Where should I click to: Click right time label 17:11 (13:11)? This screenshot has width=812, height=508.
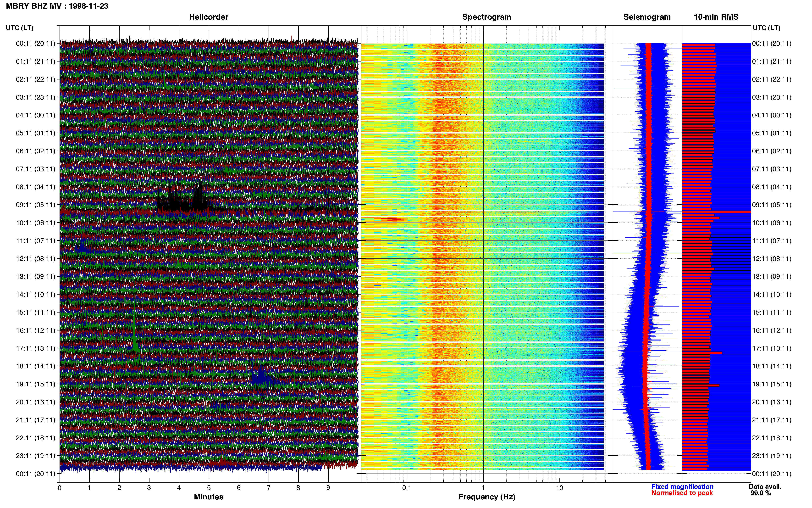pyautogui.click(x=772, y=348)
